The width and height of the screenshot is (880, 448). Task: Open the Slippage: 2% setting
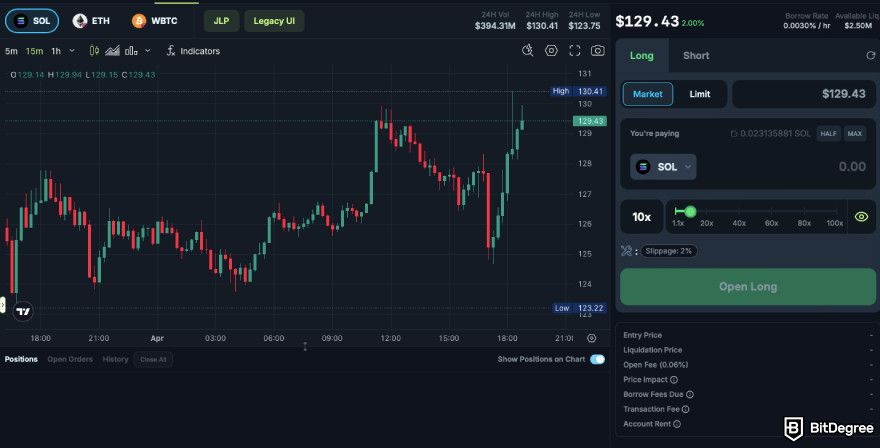[x=668, y=251]
